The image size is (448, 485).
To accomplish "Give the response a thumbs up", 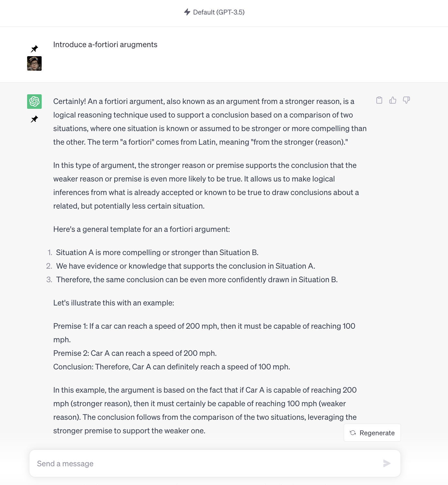I will tap(393, 100).
